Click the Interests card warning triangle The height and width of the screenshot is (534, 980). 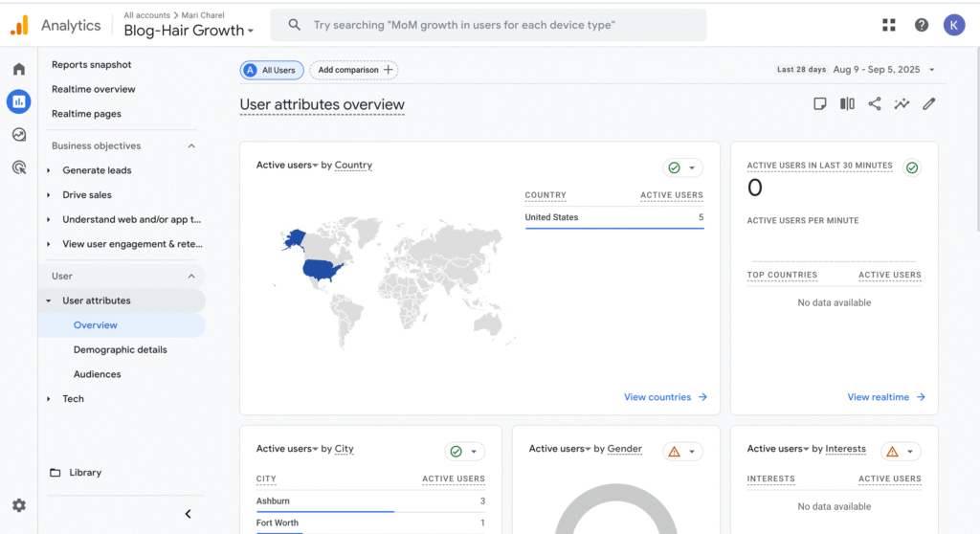892,451
